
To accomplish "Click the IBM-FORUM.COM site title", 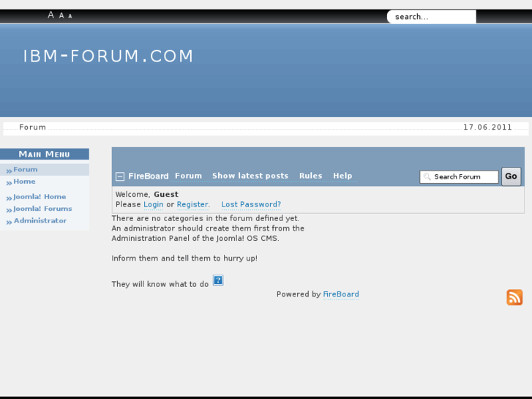I will [108, 56].
